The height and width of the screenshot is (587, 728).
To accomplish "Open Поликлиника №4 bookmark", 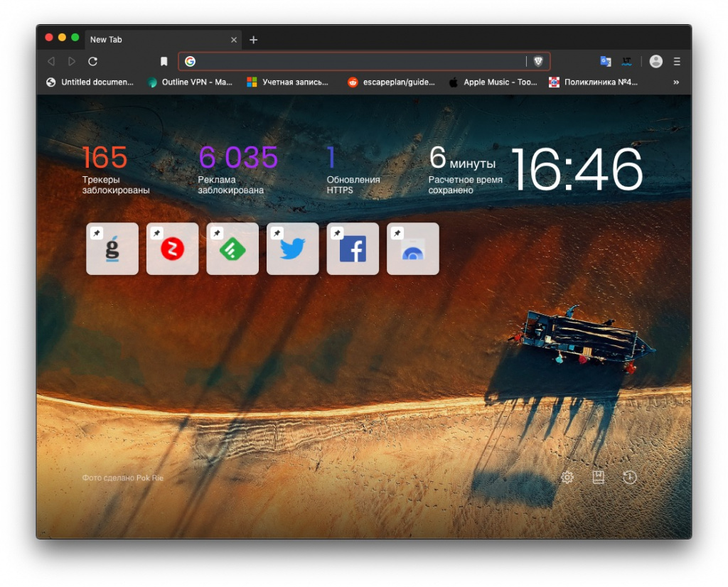I will (594, 82).
